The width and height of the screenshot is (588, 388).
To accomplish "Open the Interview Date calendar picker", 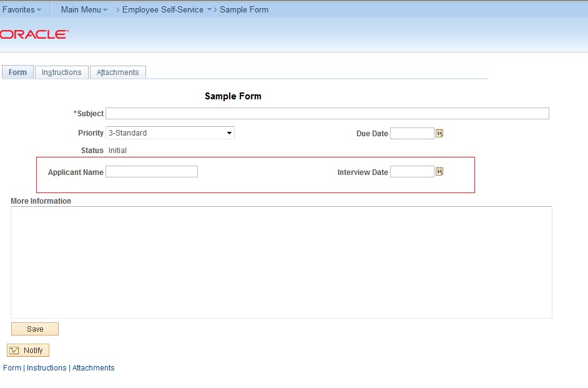I will click(x=438, y=171).
